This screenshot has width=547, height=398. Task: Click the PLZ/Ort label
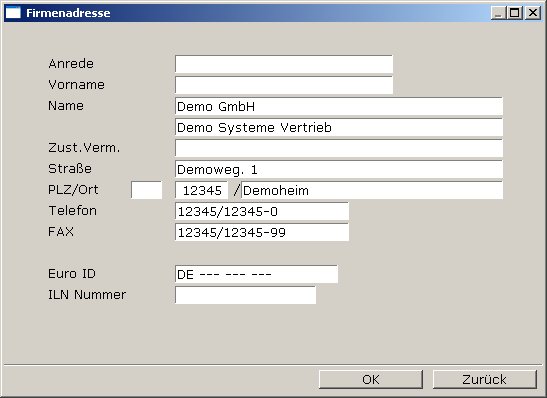pos(73,190)
